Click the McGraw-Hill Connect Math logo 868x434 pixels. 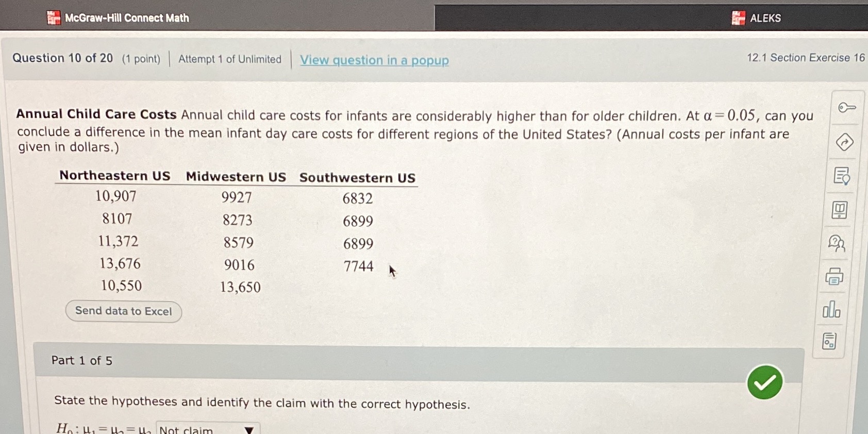(54, 17)
